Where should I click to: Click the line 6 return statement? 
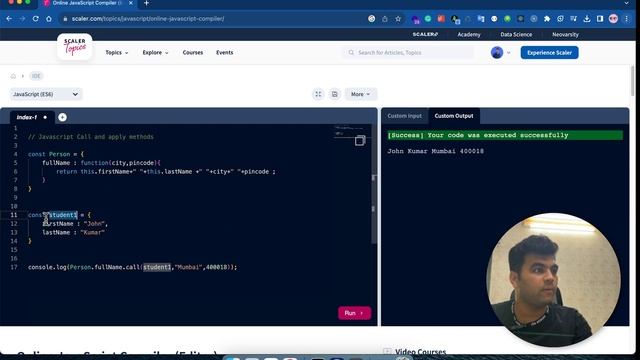click(x=166, y=172)
